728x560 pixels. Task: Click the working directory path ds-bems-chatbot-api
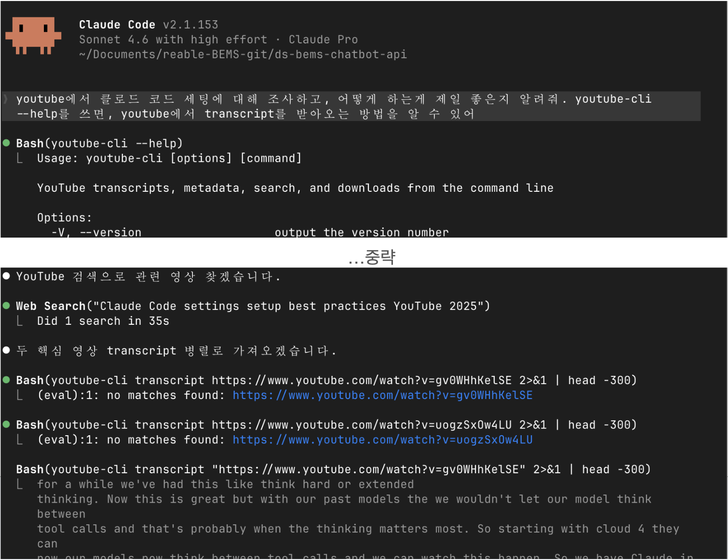[243, 54]
